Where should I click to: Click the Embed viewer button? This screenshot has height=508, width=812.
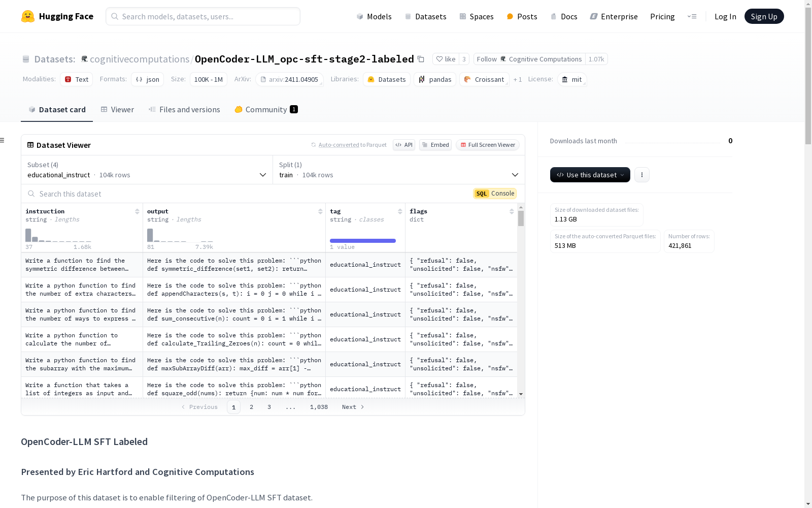[435, 145]
